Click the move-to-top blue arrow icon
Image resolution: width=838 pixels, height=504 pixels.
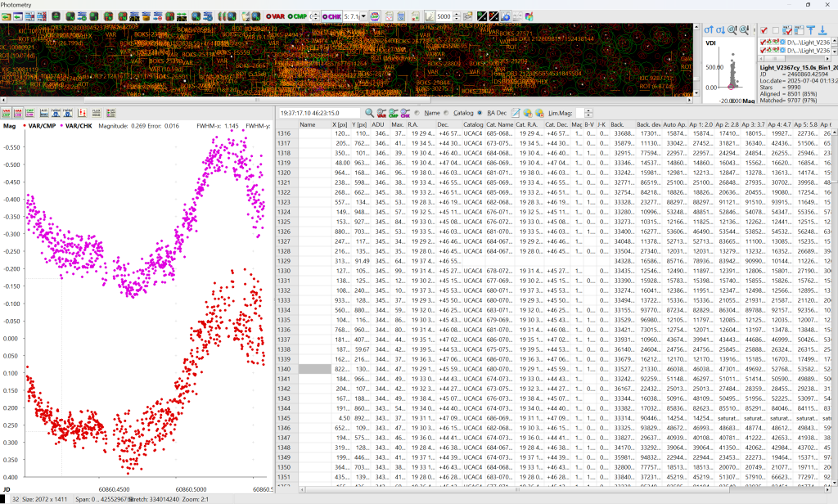pos(811,30)
